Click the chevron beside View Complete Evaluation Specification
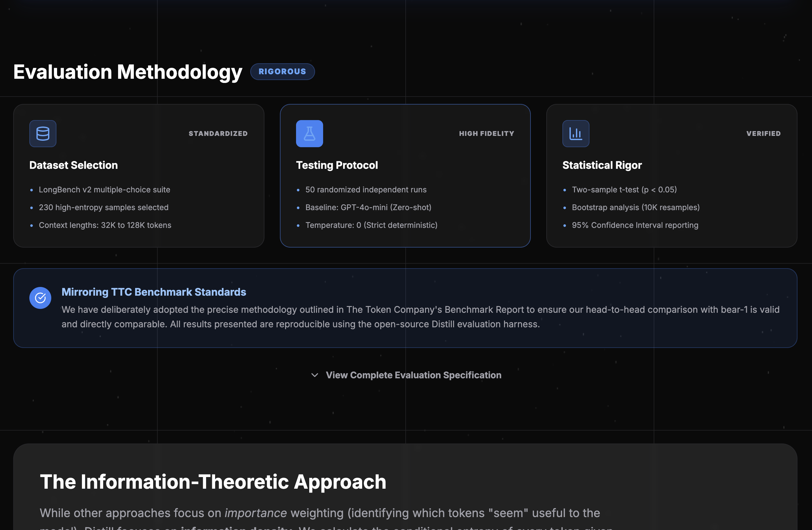 314,375
